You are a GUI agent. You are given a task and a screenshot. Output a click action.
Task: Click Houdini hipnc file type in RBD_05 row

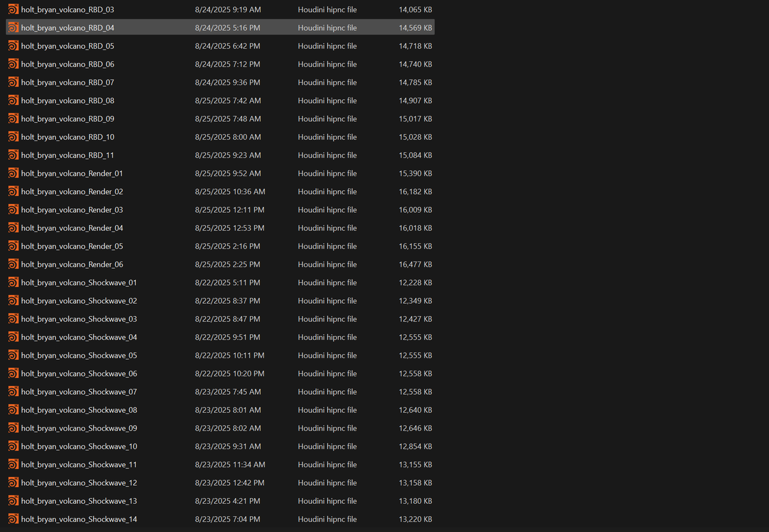[x=327, y=46]
